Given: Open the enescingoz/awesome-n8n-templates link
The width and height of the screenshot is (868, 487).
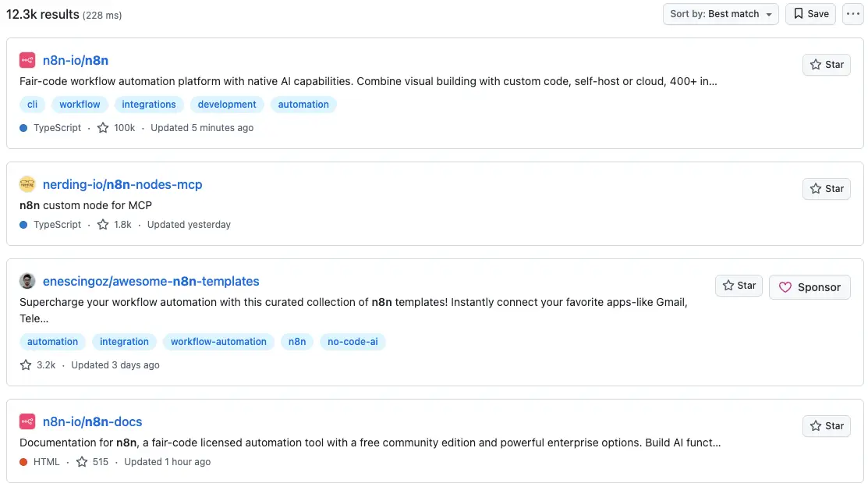Looking at the screenshot, I should click(151, 282).
